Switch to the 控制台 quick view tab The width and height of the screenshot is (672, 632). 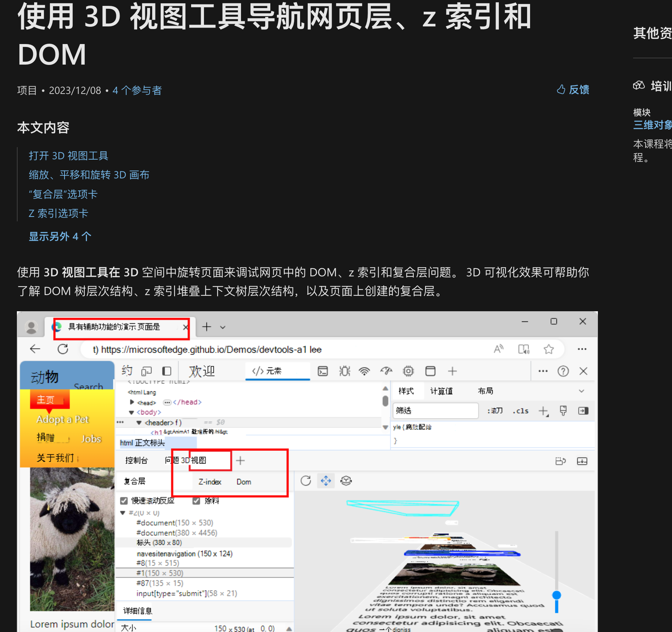[136, 461]
